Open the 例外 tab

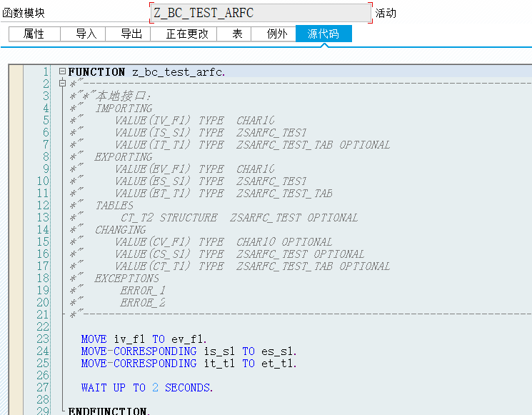point(273,34)
